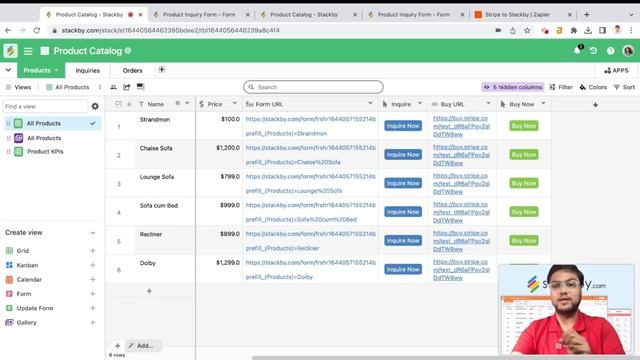Add a Gallery view
640x360 pixels.
93,322
